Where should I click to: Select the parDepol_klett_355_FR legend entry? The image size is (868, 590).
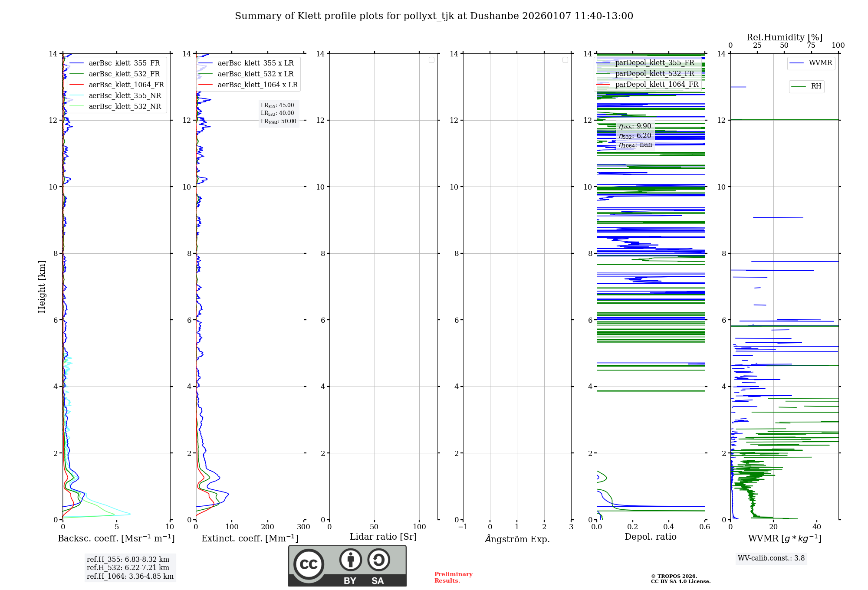pos(654,63)
